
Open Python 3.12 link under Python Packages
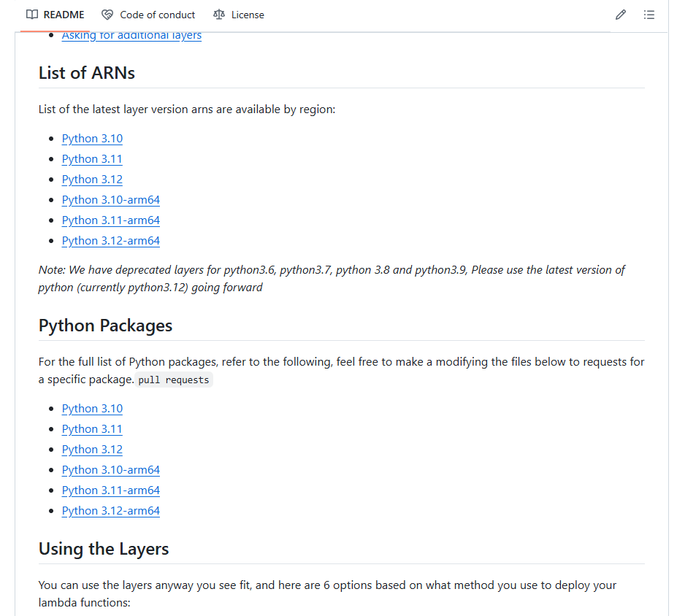coord(92,450)
